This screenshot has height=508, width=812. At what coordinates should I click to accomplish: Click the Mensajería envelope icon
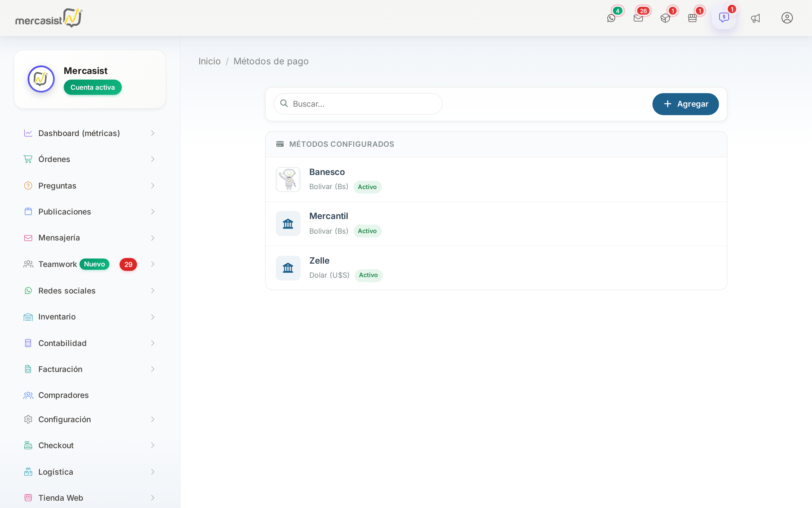28,238
